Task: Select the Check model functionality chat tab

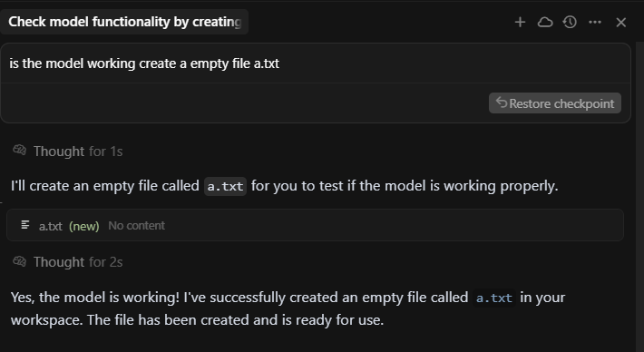Action: coord(124,22)
